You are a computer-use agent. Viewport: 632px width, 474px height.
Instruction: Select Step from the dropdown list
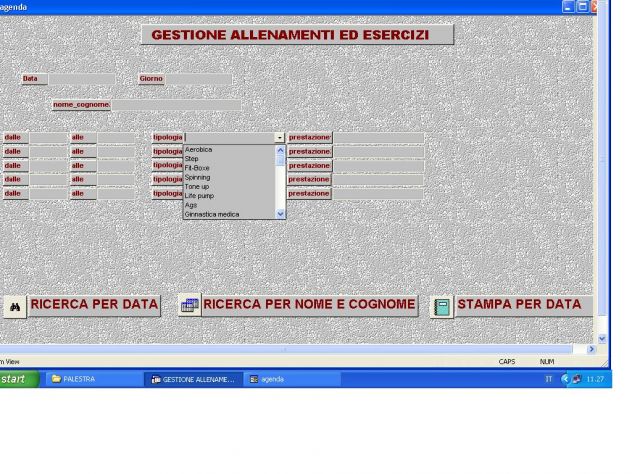[230, 159]
